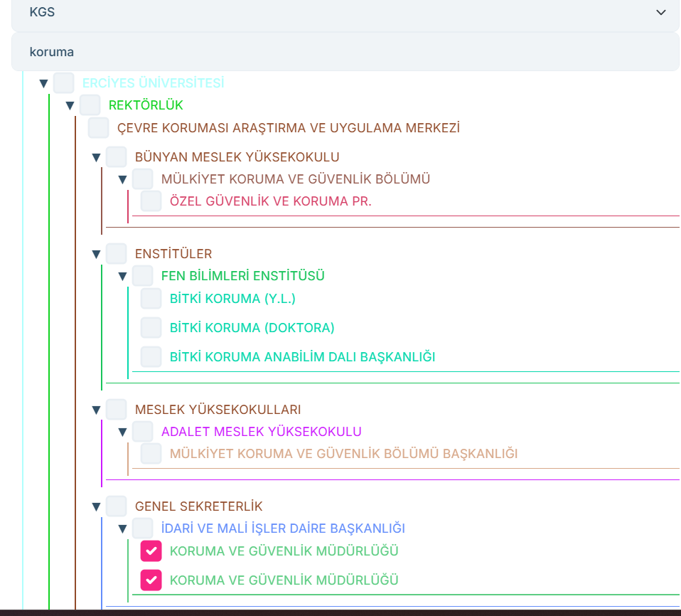This screenshot has height=616, width=681.
Task: Tick the ÖZEL GÜVENLİK VE KORUMA PR. checkbox
Action: tap(151, 201)
